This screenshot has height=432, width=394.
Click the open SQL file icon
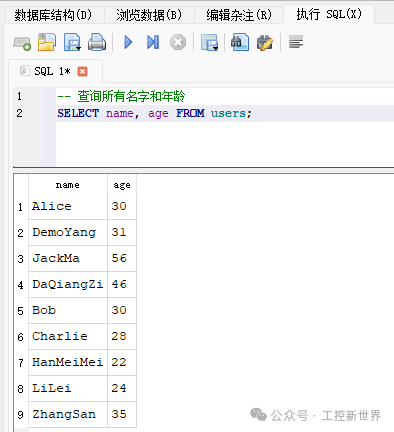(x=47, y=42)
